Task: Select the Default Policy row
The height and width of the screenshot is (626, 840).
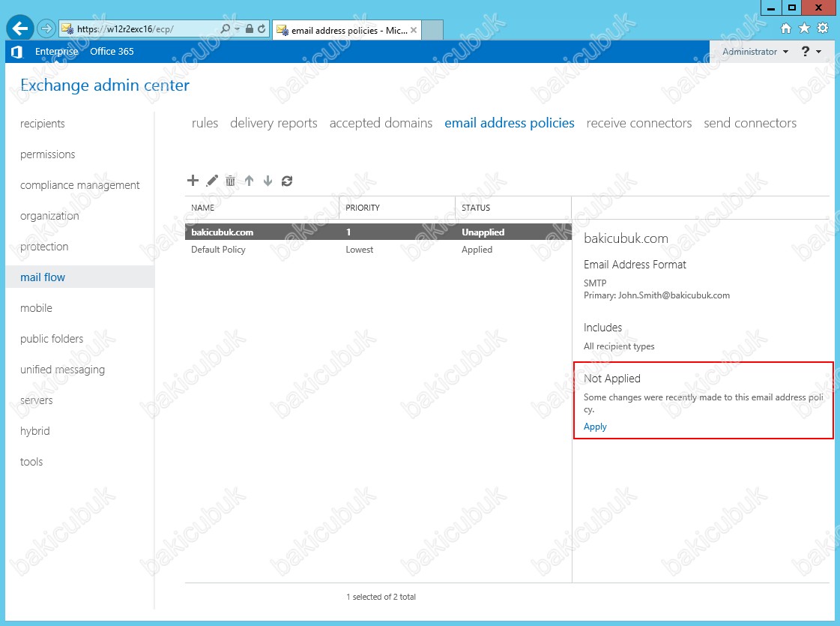Action: (378, 250)
